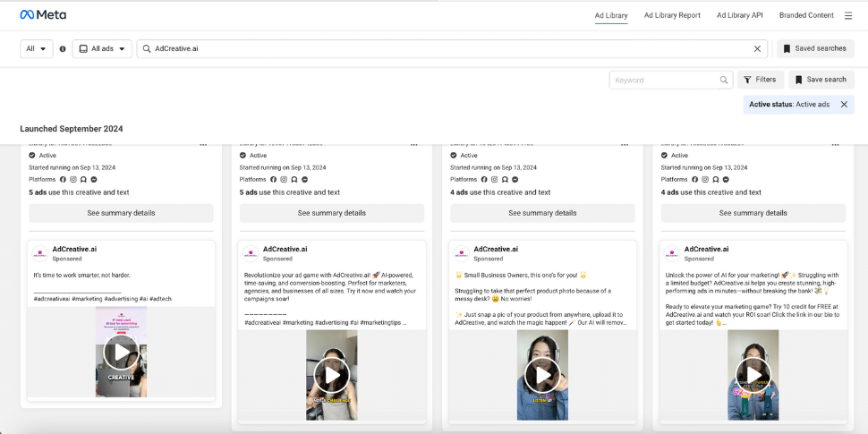
Task: Open the Filters button
Action: tap(761, 80)
